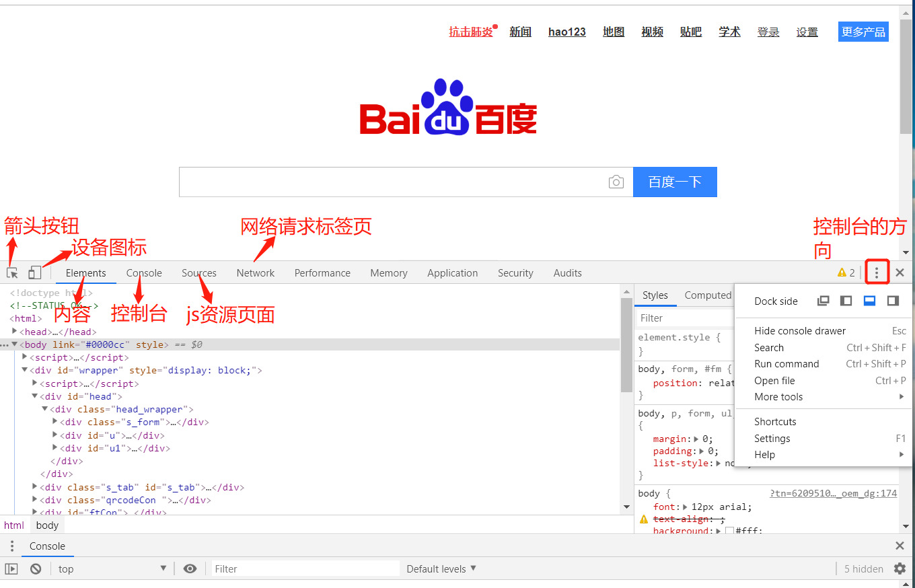Select the body breadcrumb item
Image resolution: width=915 pixels, height=588 pixels.
[x=47, y=525]
